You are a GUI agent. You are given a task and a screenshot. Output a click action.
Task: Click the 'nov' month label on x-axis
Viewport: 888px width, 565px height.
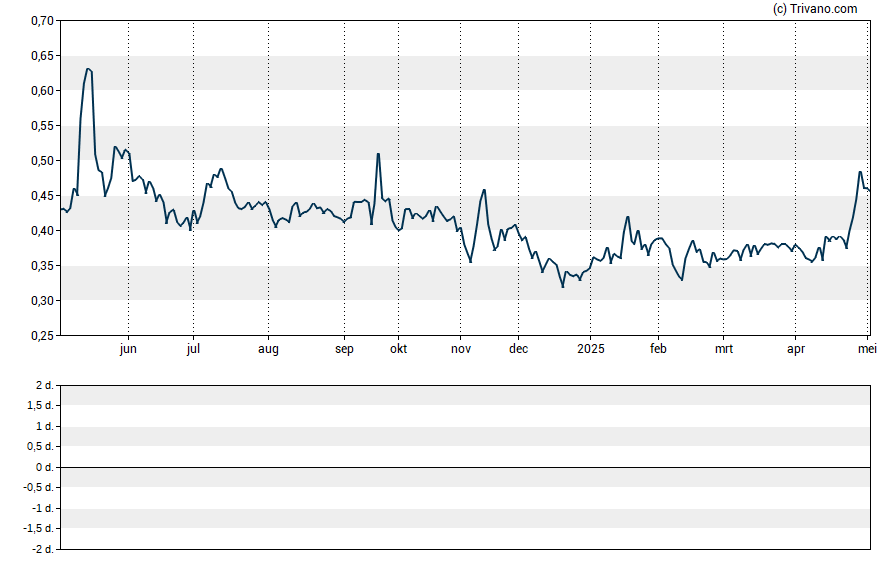(461, 349)
